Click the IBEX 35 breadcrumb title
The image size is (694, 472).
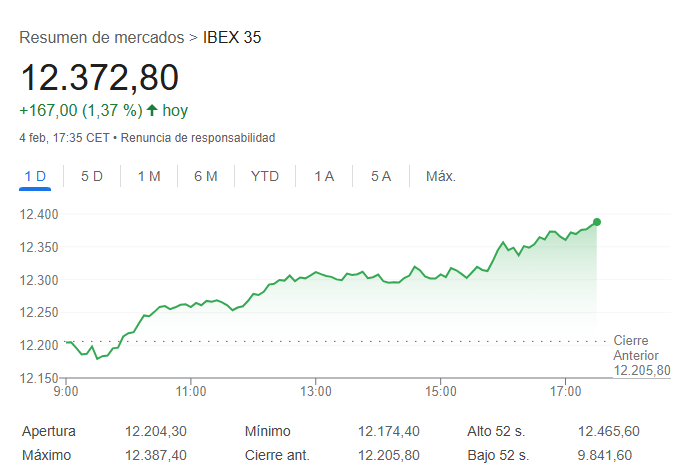[232, 38]
